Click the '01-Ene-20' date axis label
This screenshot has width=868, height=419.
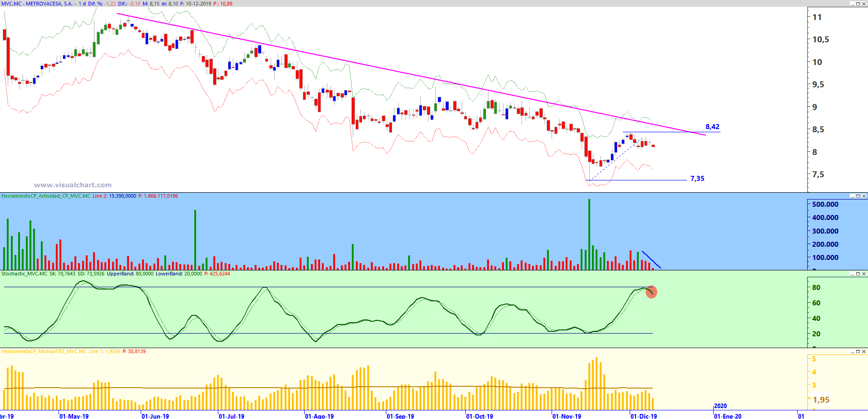coord(728,416)
